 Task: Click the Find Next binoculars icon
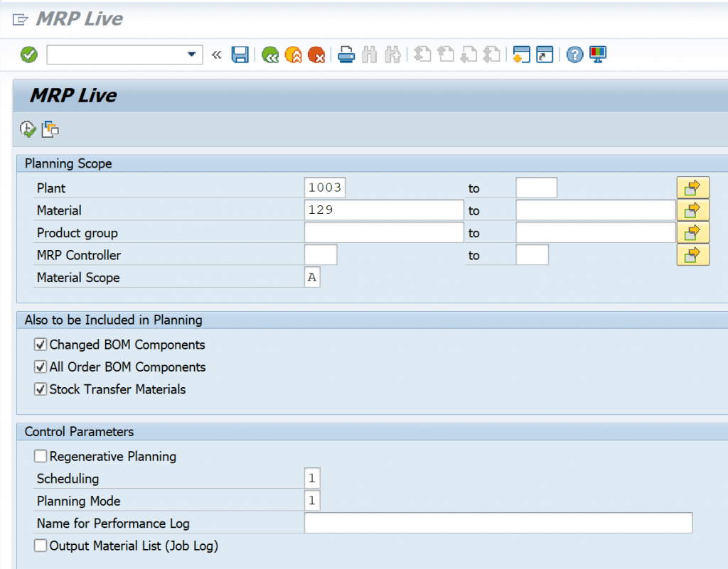point(392,55)
